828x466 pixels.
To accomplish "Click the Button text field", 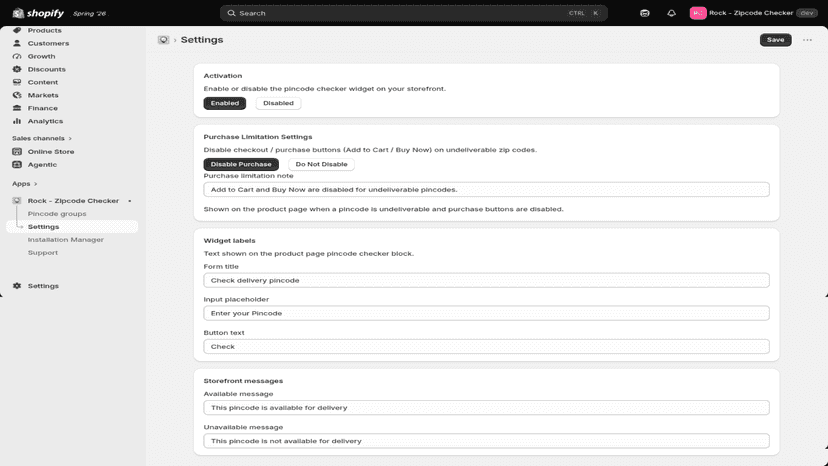I will (x=486, y=347).
